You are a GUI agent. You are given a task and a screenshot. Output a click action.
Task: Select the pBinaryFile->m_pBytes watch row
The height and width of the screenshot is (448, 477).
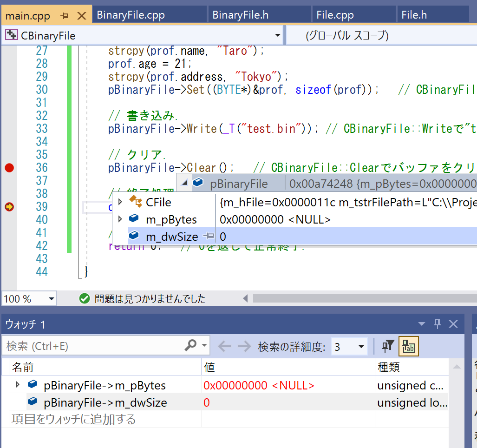pos(229,385)
